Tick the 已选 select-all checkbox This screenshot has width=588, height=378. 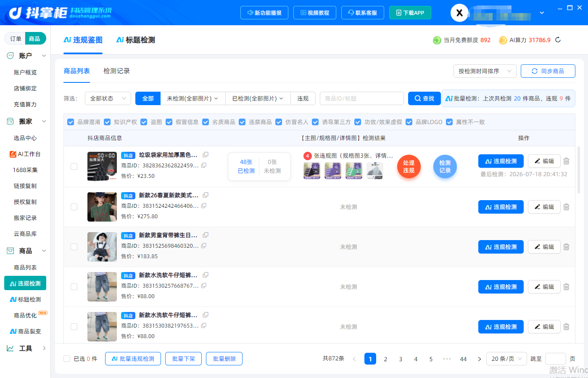67,359
